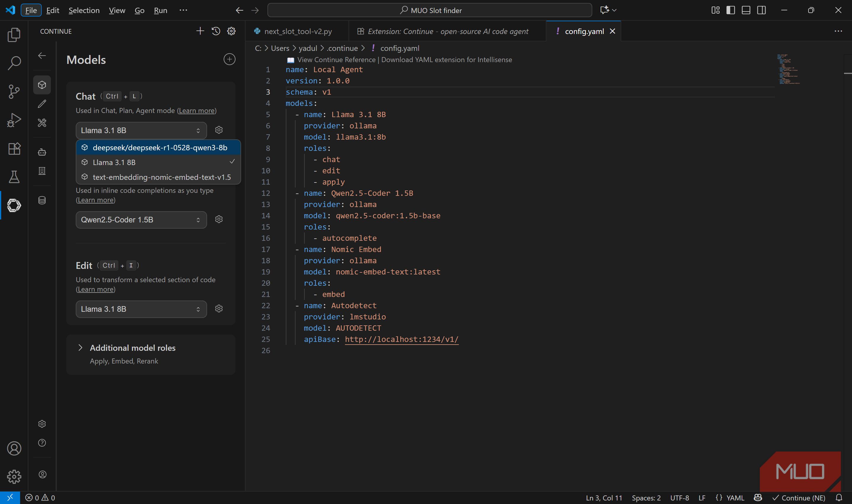Image resolution: width=852 pixels, height=504 pixels.
Task: Open Learn more link for inline completions
Action: [x=96, y=200]
